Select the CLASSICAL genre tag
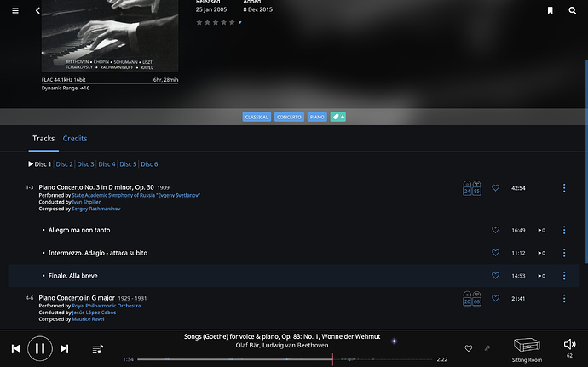588x367 pixels. (257, 117)
